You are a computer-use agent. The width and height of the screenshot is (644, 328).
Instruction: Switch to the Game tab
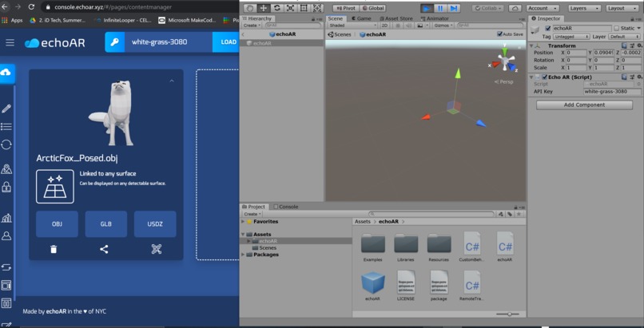[361, 18]
